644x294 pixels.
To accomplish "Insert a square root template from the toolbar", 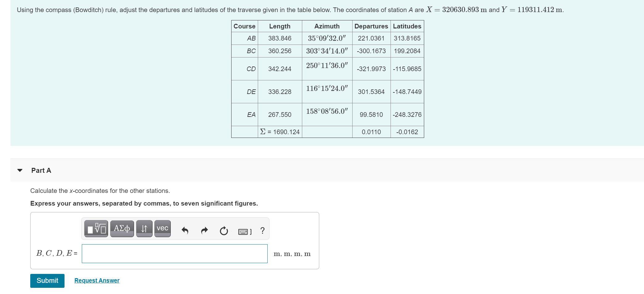I will tap(96, 228).
